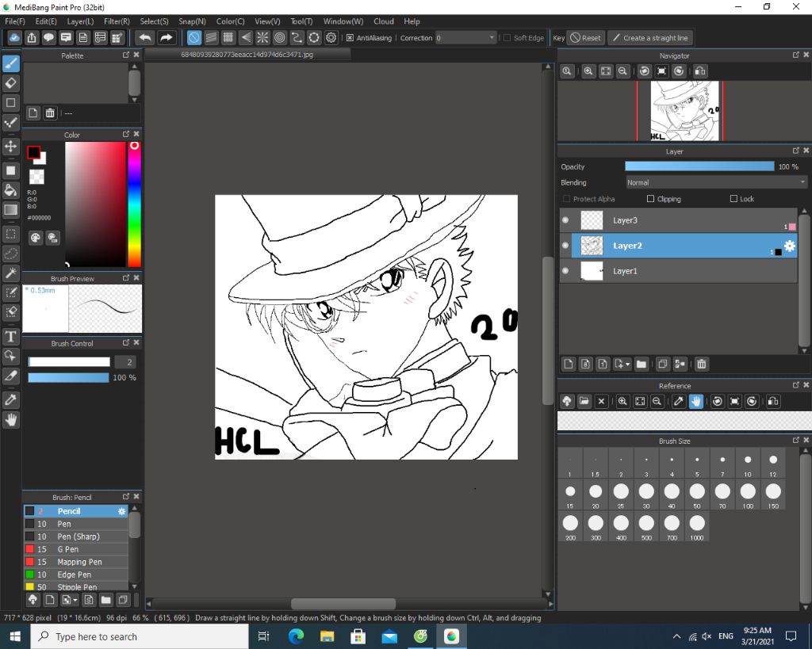Select the Eraser tool
This screenshot has height=649, width=812.
[x=11, y=82]
